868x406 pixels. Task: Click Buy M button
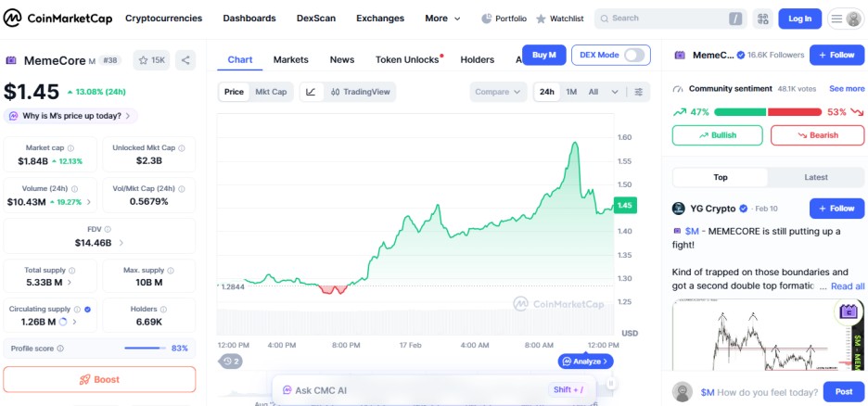pos(544,55)
